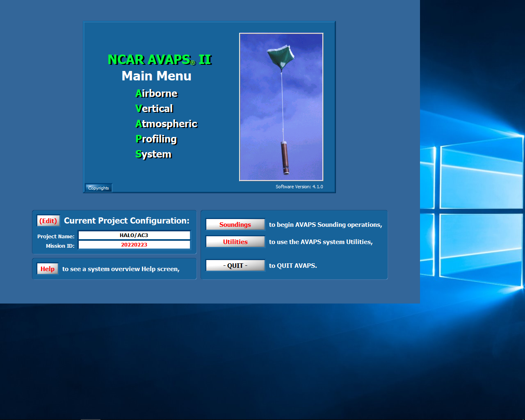Click the QUIT button to exit AVAPS
Screen dimensions: 525x420
coord(235,265)
